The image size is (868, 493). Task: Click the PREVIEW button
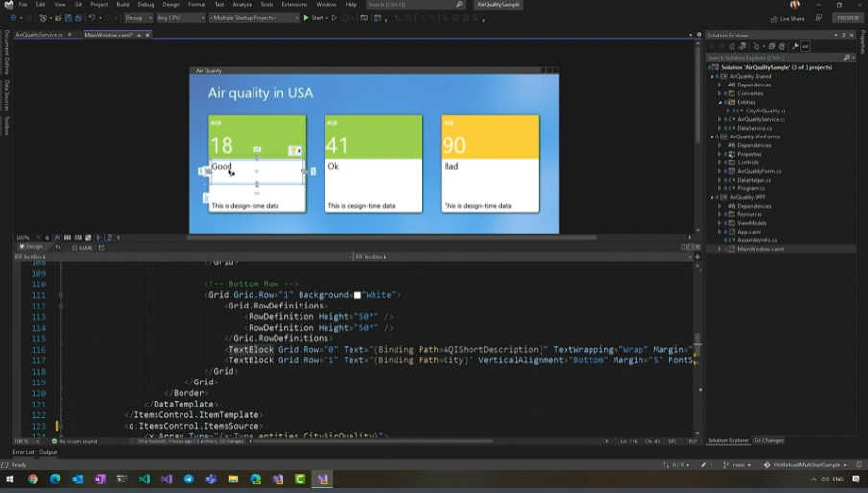coord(847,18)
